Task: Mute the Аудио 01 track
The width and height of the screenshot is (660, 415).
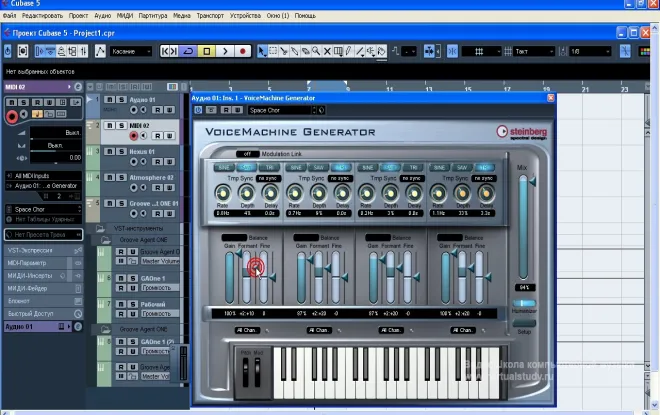Action: [x=109, y=100]
